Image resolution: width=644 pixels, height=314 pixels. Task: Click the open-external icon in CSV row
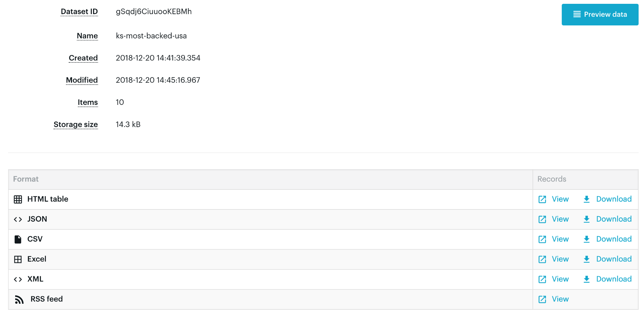(x=542, y=239)
